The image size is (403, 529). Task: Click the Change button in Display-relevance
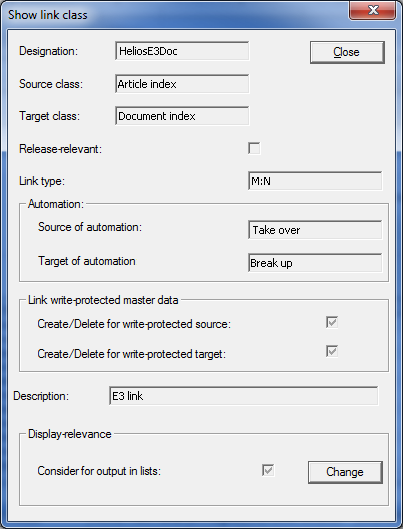click(x=345, y=472)
